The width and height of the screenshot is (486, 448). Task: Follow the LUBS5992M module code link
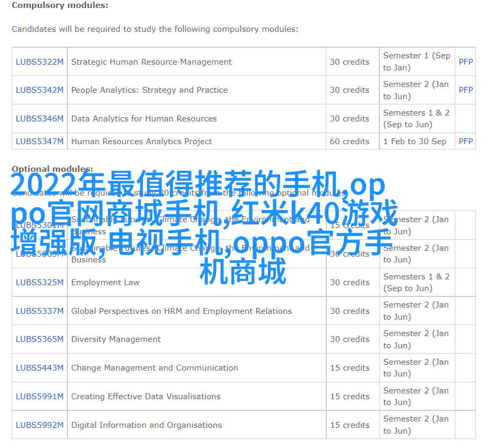40,425
